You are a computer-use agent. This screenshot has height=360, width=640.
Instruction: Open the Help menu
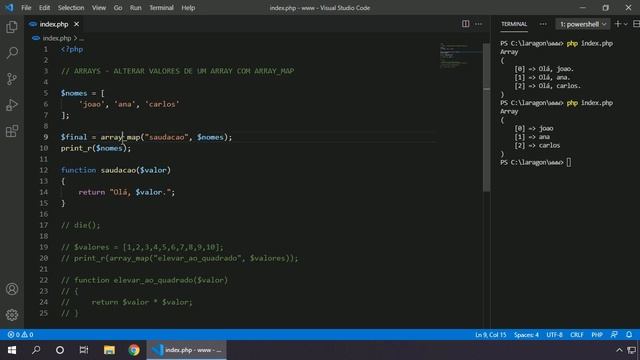188,8
